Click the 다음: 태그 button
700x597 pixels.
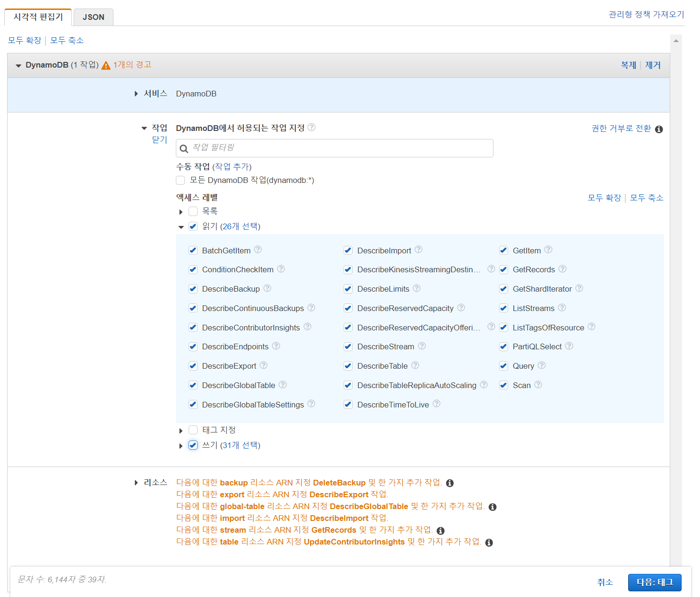click(655, 582)
